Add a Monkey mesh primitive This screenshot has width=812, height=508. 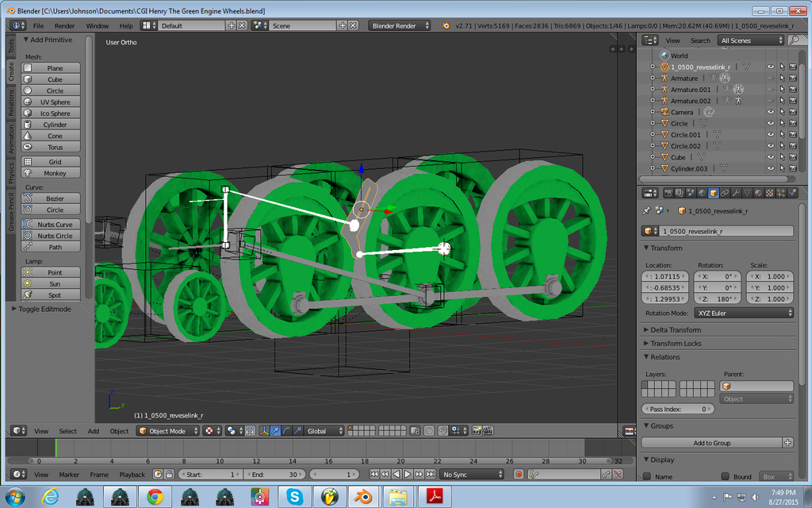click(51, 173)
